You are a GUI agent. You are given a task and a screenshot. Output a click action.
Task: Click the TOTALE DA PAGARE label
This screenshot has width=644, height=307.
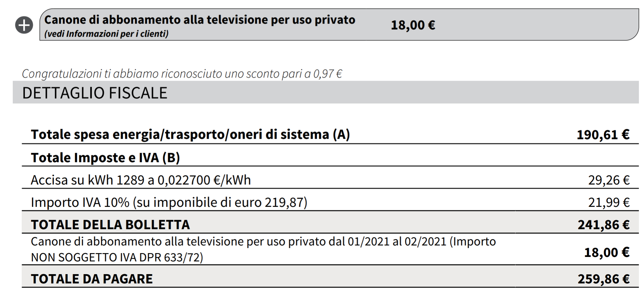click(x=92, y=279)
